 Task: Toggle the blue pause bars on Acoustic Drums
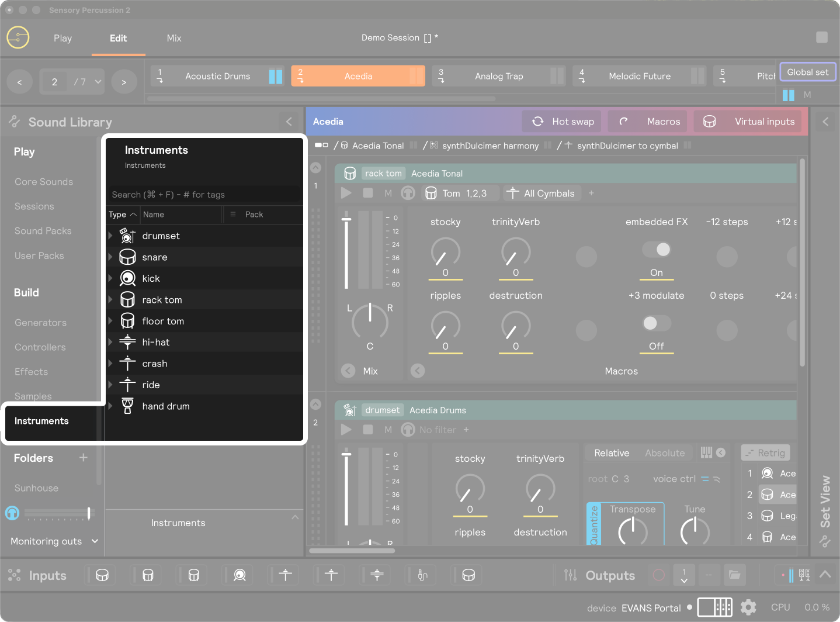pyautogui.click(x=275, y=76)
